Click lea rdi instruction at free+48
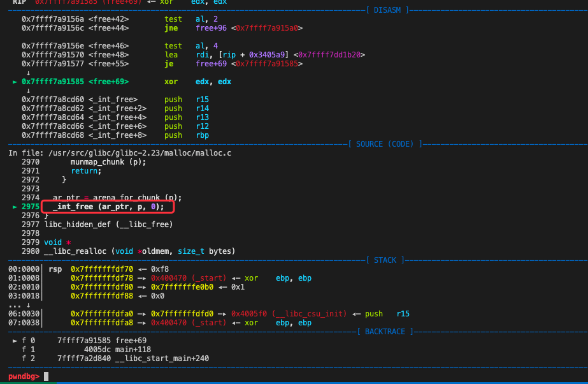The height and width of the screenshot is (384, 588). 193,55
